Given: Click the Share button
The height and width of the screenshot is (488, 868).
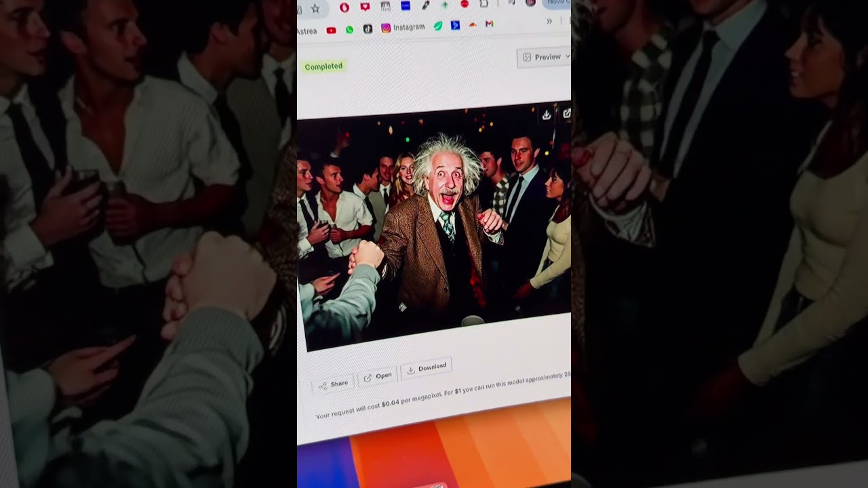Looking at the screenshot, I should point(333,384).
